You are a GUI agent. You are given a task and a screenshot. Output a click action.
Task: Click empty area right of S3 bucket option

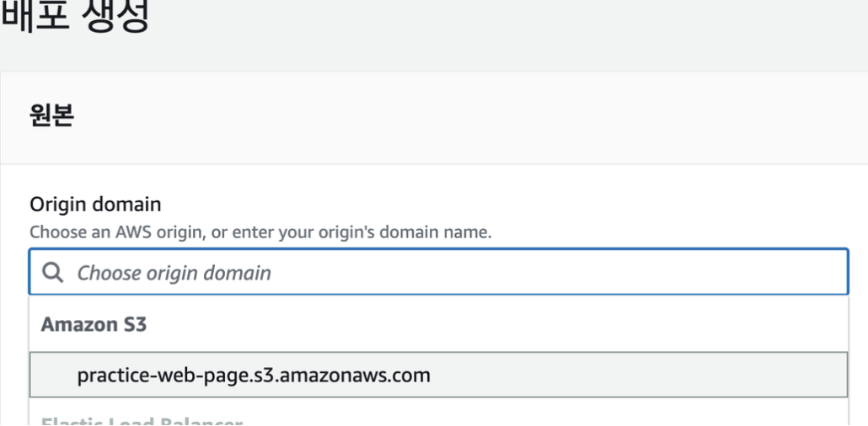636,375
